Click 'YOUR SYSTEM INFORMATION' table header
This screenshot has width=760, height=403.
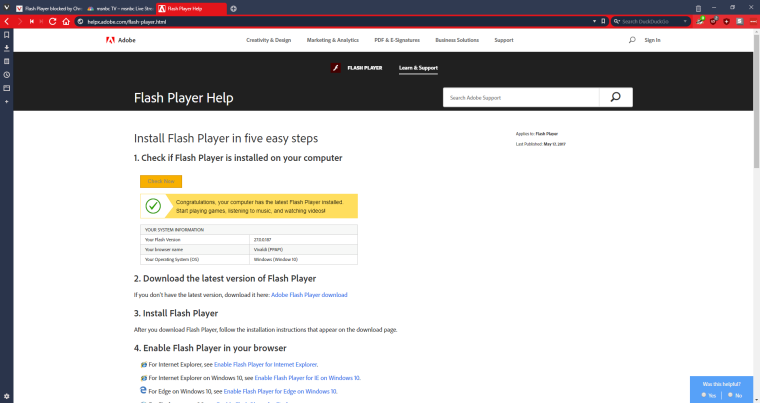coord(249,230)
